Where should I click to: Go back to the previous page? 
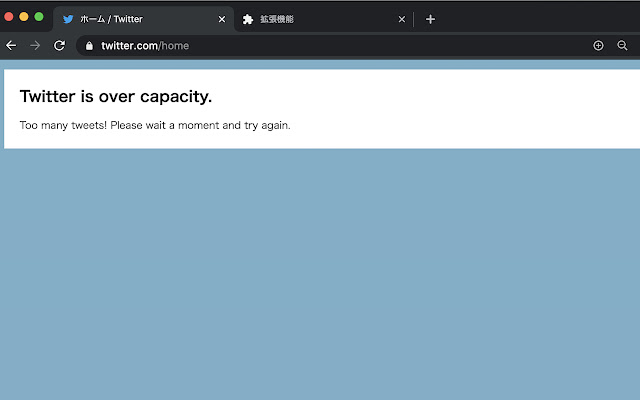click(11, 45)
